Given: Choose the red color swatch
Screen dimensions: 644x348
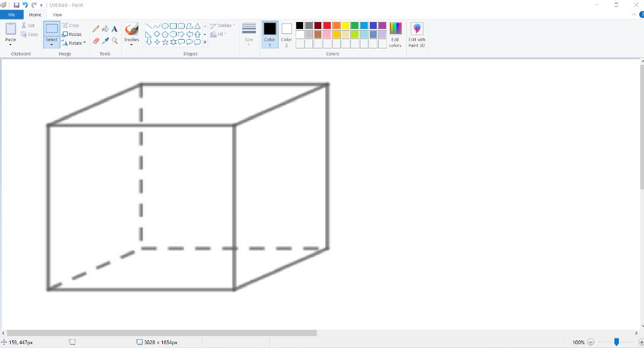Looking at the screenshot, I should [x=327, y=25].
